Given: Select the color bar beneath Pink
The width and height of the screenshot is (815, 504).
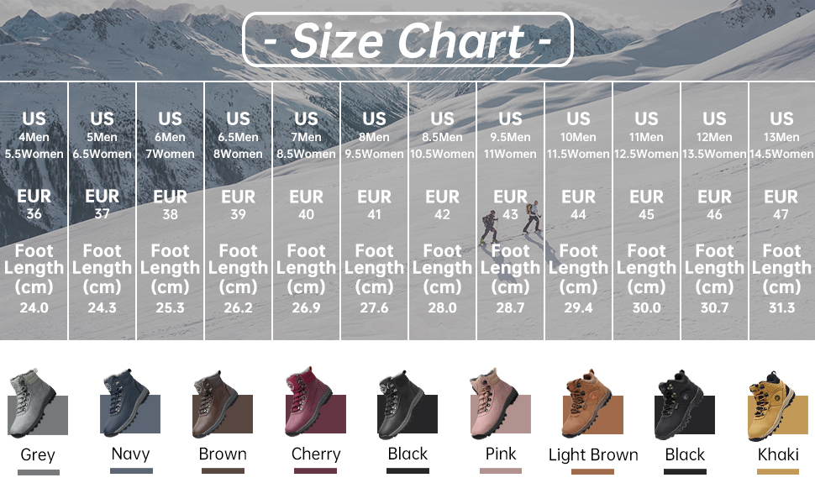Looking at the screenshot, I should pyautogui.click(x=501, y=471).
